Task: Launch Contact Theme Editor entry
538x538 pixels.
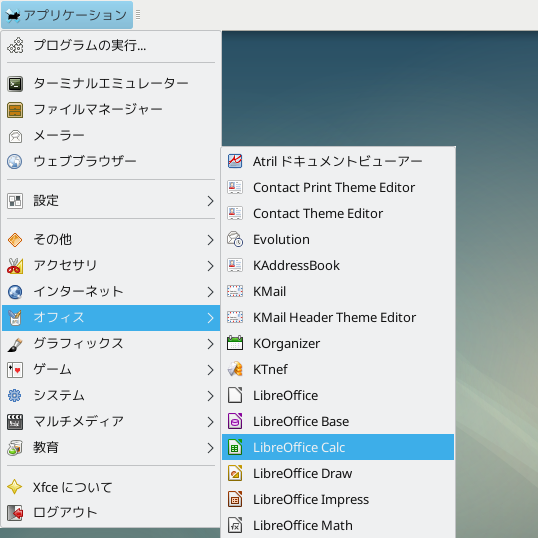Action: pos(338,213)
